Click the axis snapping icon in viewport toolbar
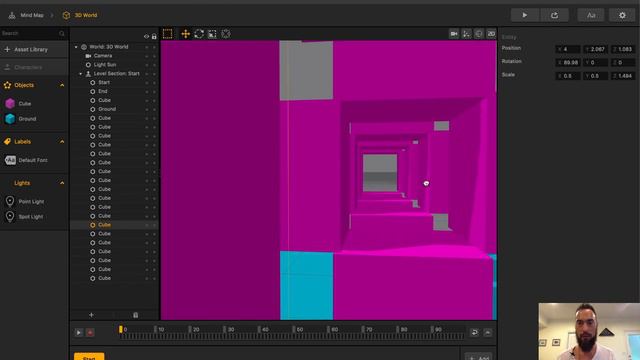The height and width of the screenshot is (360, 640). tap(466, 34)
